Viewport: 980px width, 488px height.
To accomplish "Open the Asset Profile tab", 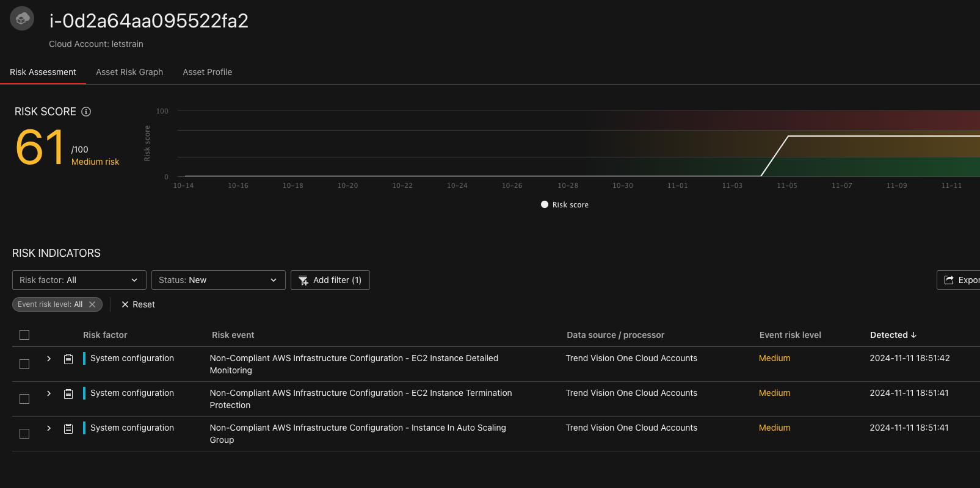I will coord(208,72).
